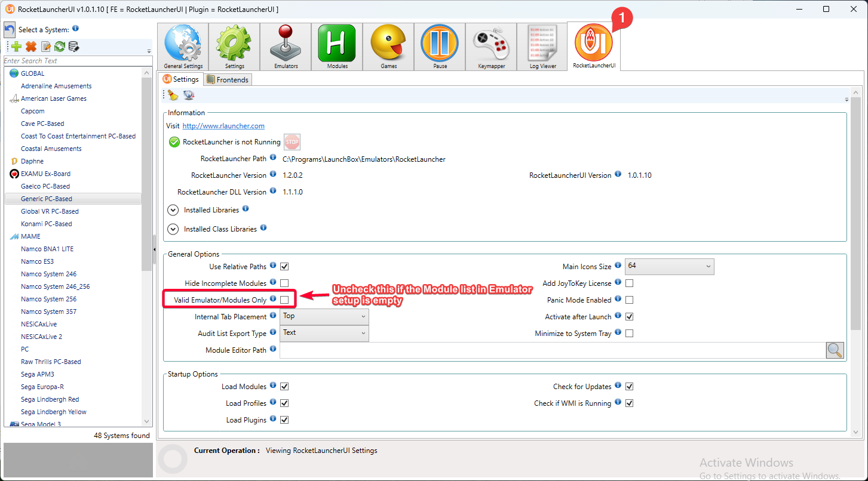Expand the Installed Libraries section
The height and width of the screenshot is (481, 868).
click(173, 210)
